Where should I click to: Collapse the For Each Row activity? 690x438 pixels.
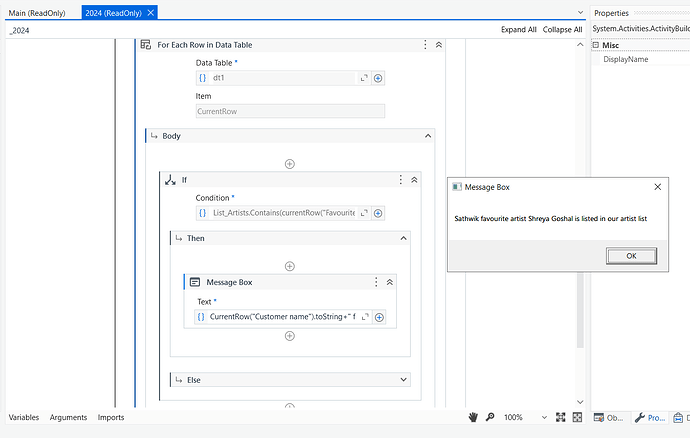pos(439,44)
